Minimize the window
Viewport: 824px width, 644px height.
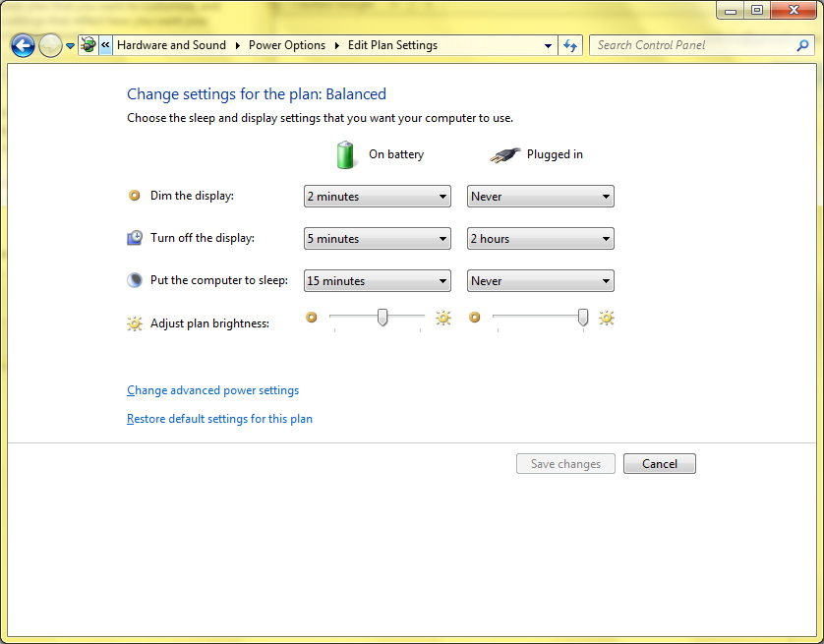click(x=731, y=11)
